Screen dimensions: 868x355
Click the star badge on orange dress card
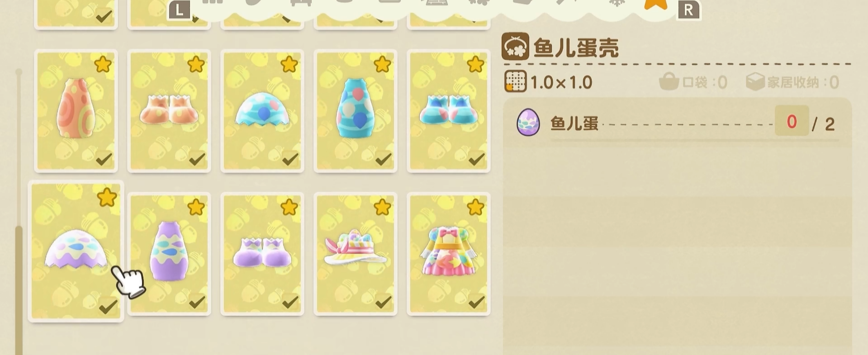103,65
